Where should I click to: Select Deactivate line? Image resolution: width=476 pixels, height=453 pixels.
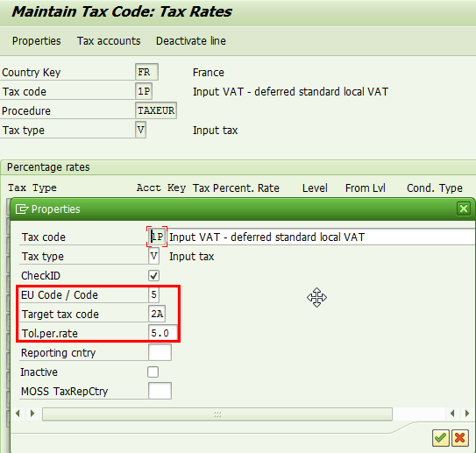pyautogui.click(x=191, y=41)
